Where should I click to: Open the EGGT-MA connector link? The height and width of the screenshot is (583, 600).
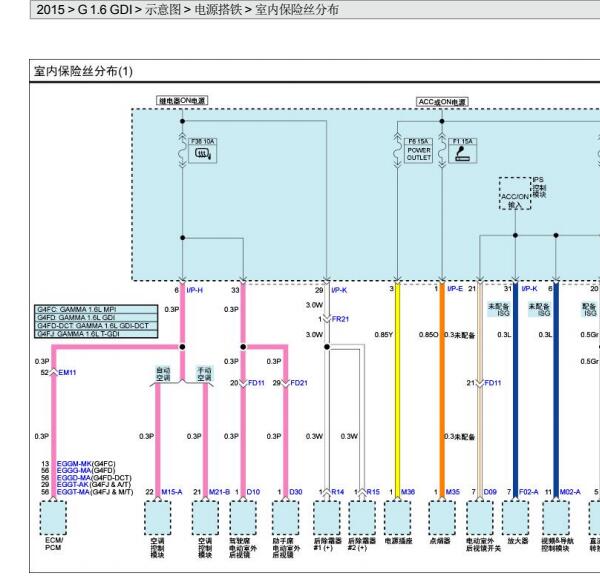pos(73,492)
